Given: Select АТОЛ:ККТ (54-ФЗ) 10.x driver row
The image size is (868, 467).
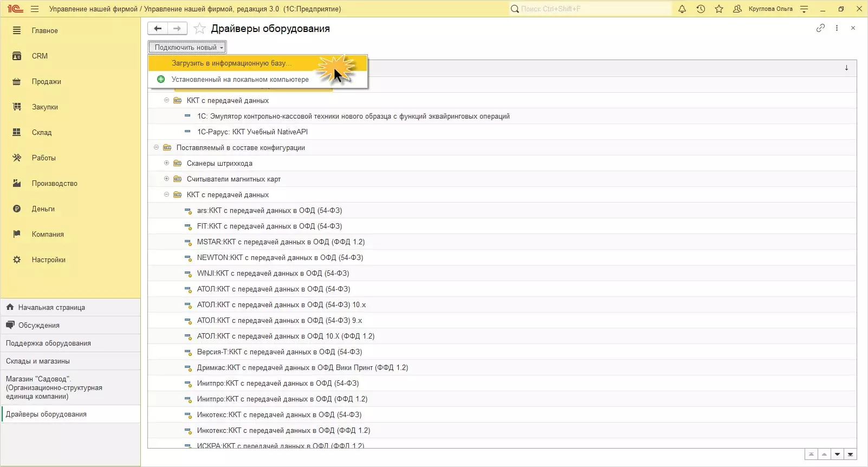Looking at the screenshot, I should [x=502, y=304].
